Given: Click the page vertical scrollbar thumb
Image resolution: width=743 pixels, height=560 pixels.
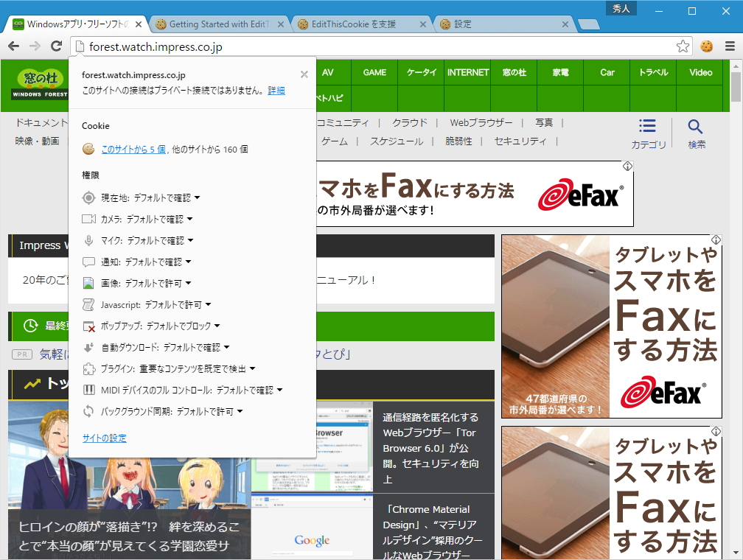Looking at the screenshot, I should coord(736,87).
